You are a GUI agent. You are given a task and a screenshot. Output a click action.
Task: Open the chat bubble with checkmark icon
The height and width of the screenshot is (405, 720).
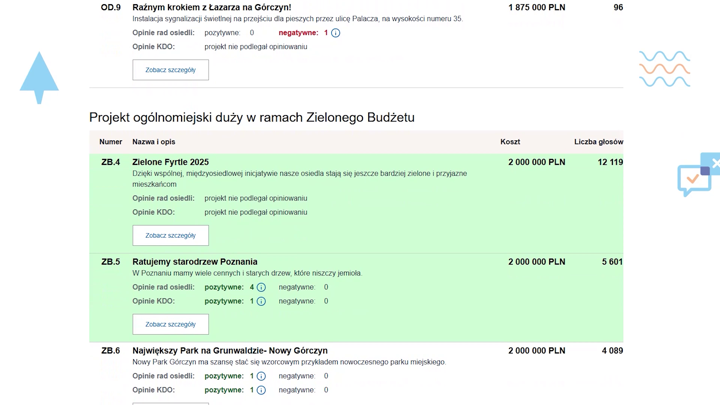pos(693,180)
